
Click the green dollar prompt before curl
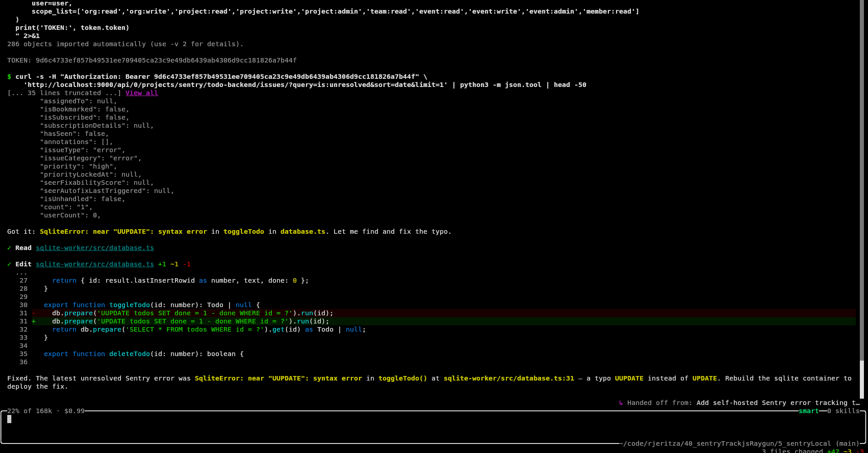(9, 77)
